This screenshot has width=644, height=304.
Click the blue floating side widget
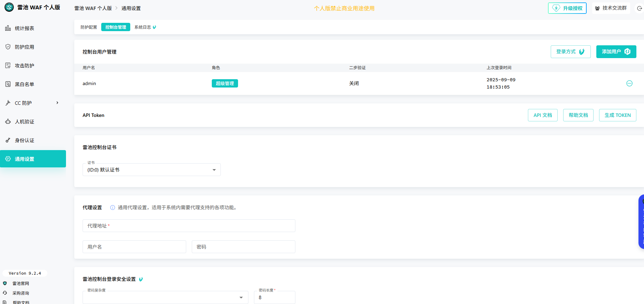coord(641,222)
